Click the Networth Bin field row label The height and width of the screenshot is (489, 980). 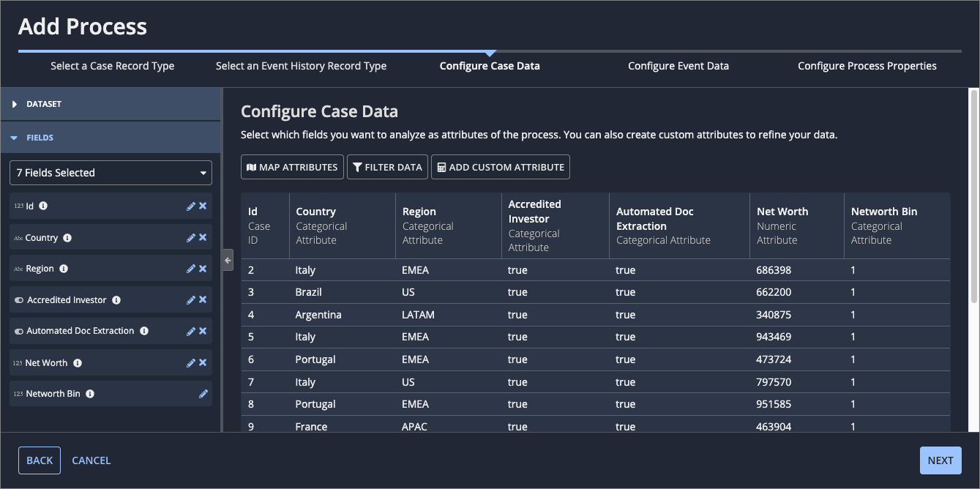pyautogui.click(x=53, y=394)
